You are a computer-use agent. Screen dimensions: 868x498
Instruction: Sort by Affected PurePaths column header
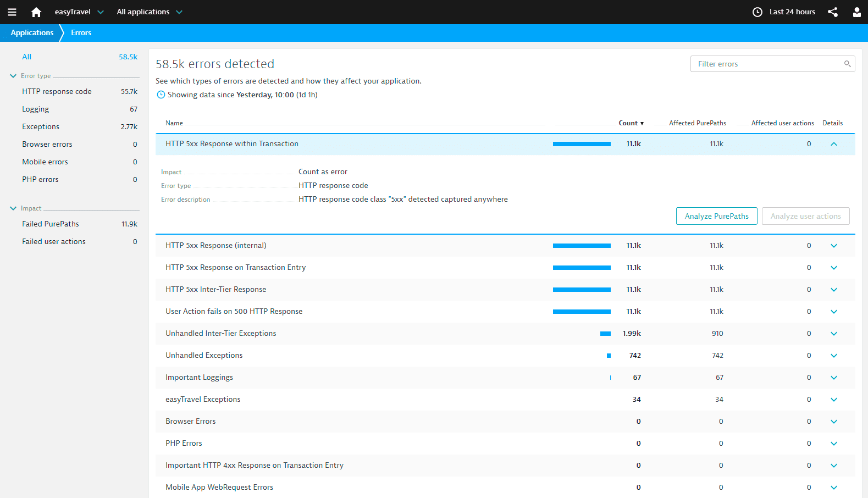coord(697,123)
